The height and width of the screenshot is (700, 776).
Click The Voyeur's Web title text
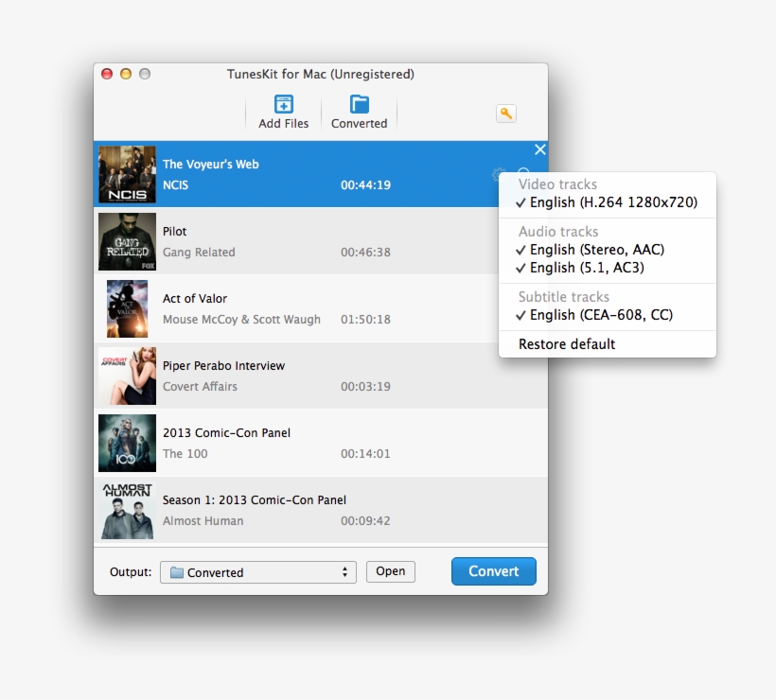click(211, 165)
